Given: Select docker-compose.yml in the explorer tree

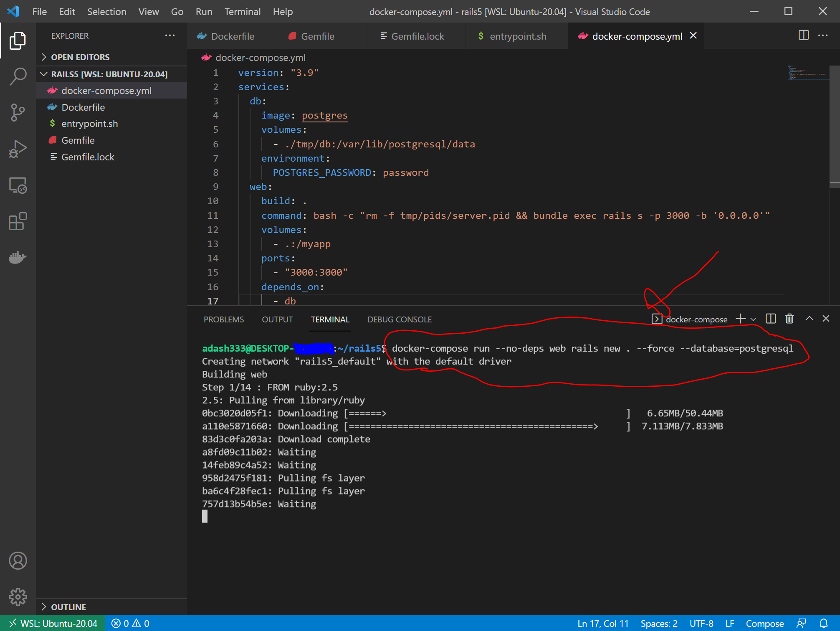Looking at the screenshot, I should (x=111, y=91).
